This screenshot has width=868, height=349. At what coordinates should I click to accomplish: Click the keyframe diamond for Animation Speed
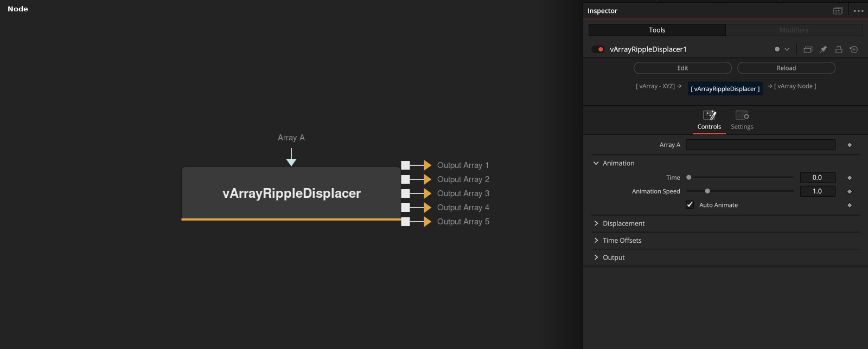point(850,191)
